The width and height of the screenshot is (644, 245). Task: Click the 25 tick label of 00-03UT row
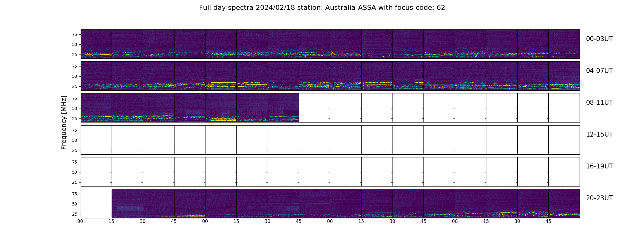[75, 55]
